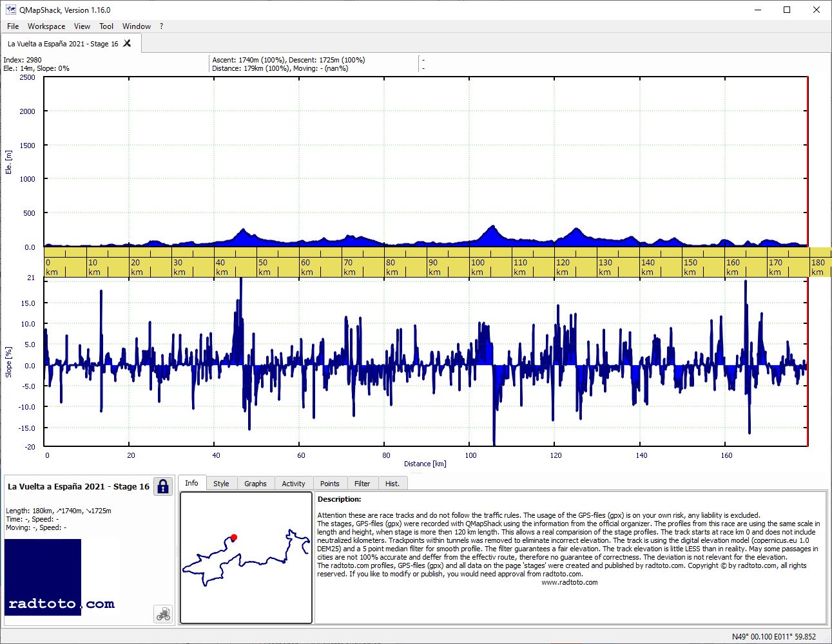Viewport: 832px width, 644px height.
Task: Open the View menu
Action: [82, 26]
